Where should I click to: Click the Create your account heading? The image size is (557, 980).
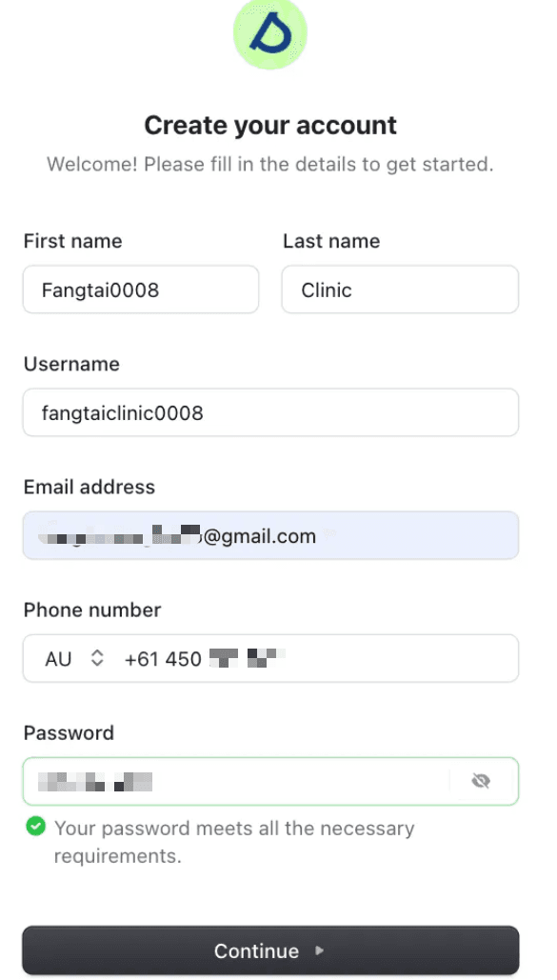pyautogui.click(x=270, y=124)
